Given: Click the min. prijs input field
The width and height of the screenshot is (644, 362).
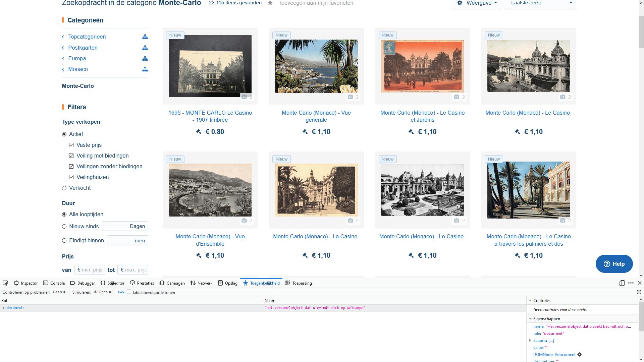Looking at the screenshot, I should pos(90,270).
